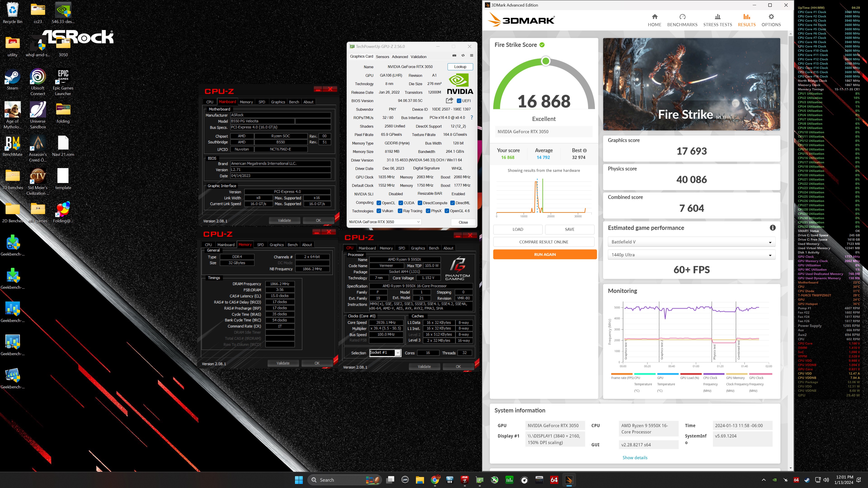Viewport: 868px width, 488px height.
Task: Open the Steam desktop shortcut
Action: 12,80
